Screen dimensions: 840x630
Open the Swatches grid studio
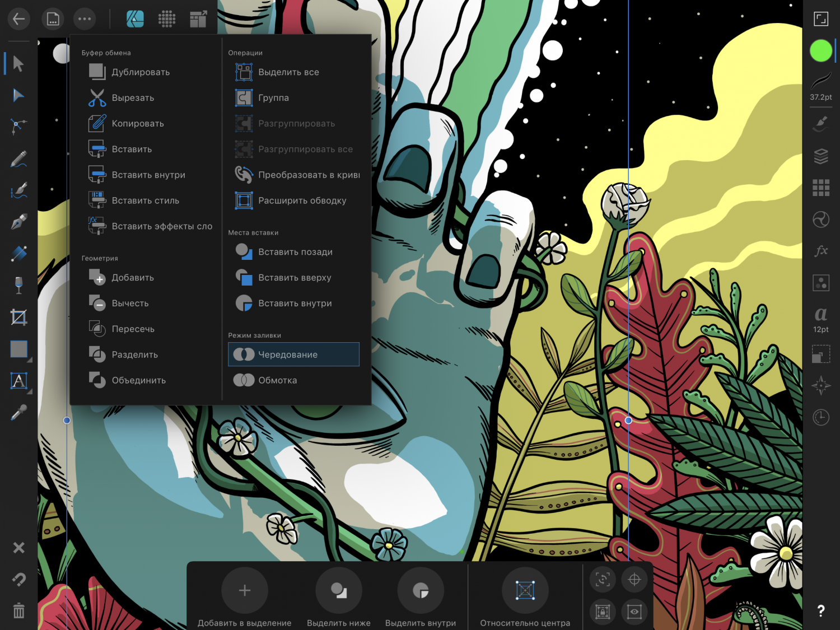[x=820, y=188]
